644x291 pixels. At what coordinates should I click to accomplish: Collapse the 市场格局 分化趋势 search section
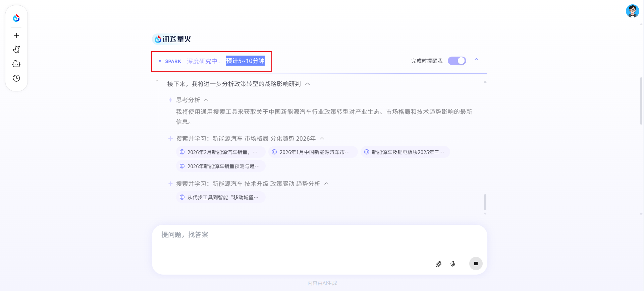[x=322, y=139]
